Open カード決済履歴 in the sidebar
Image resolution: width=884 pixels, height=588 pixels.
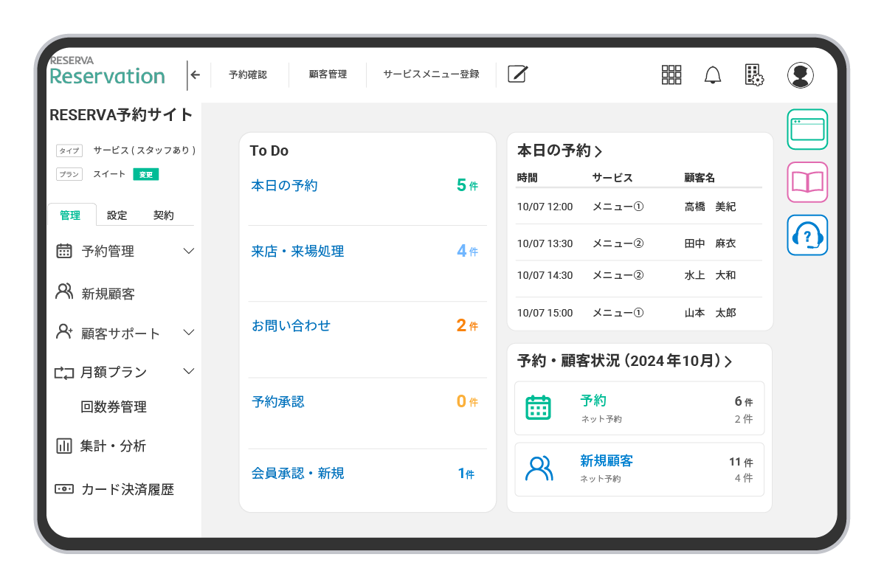(x=127, y=489)
